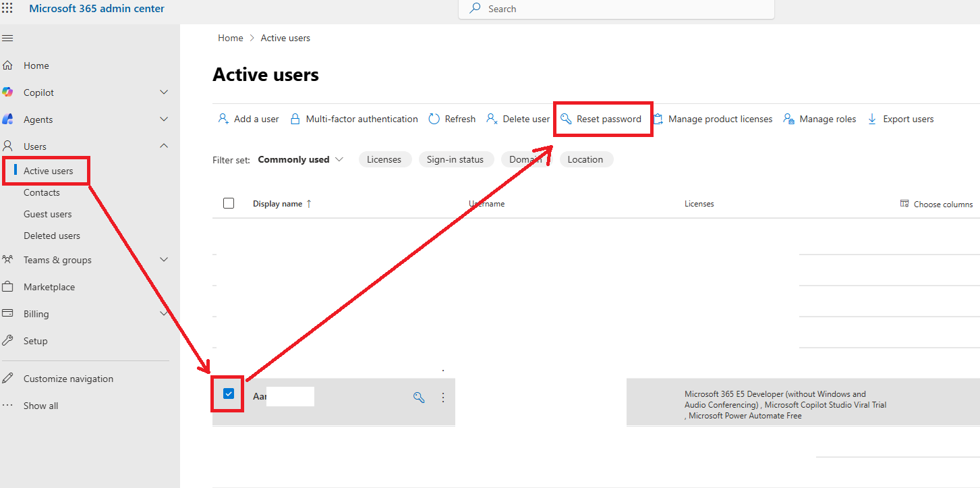
Task: Expand the Teams & groups chevron
Action: [164, 259]
